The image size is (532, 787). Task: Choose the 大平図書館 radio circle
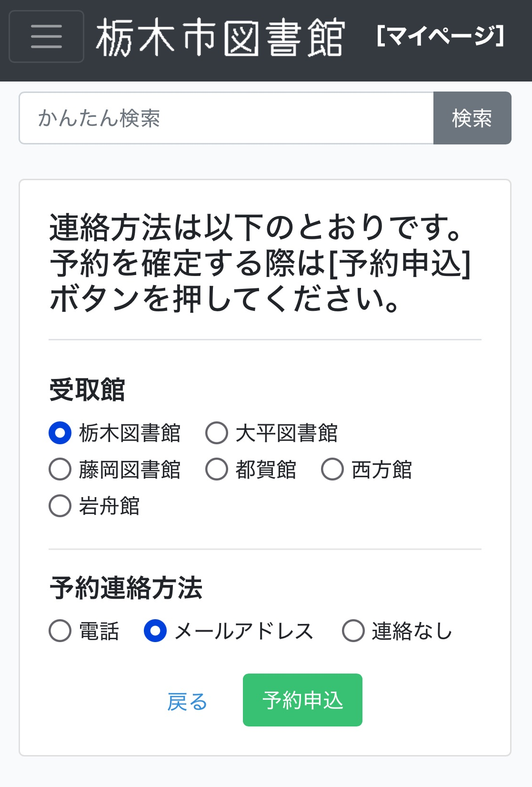[x=217, y=433]
